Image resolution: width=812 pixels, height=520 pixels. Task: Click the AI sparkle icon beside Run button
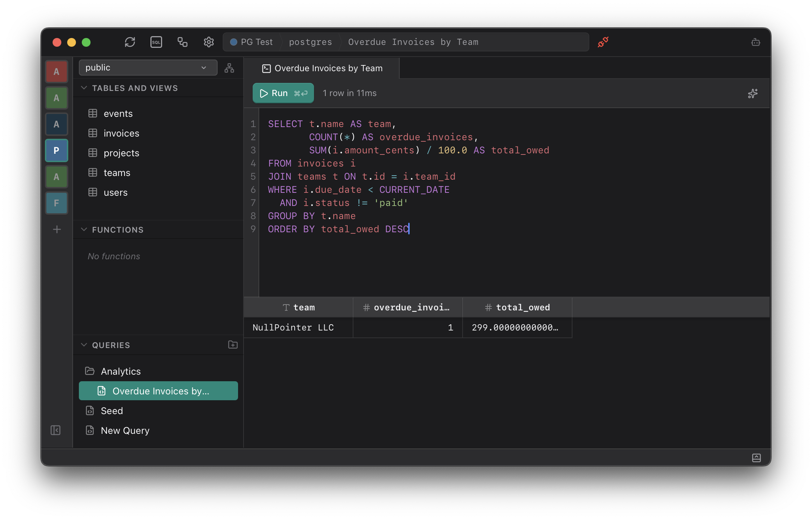(752, 93)
